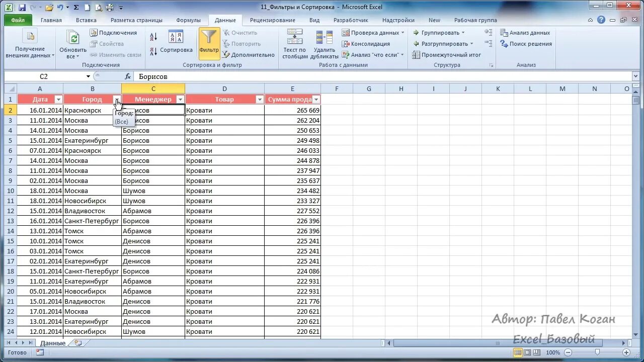The image size is (644, 362).
Task: Insert new worksheet tab icon
Action: pos(78,343)
